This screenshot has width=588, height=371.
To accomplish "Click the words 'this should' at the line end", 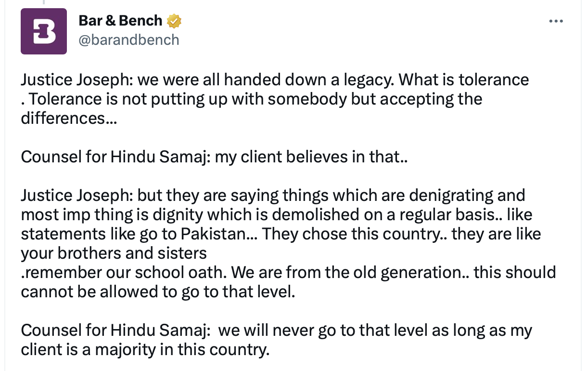I will pos(515,272).
